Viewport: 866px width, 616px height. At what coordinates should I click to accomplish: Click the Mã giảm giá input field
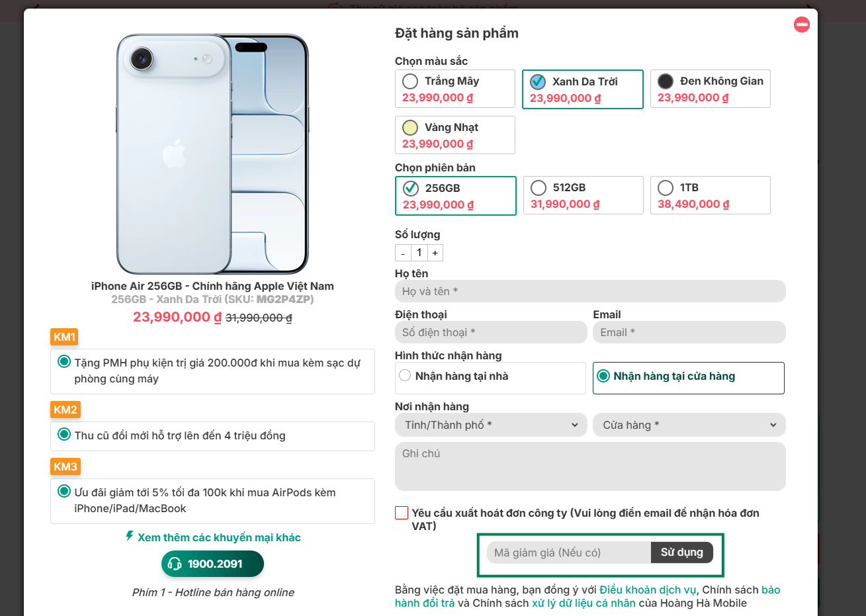click(568, 552)
